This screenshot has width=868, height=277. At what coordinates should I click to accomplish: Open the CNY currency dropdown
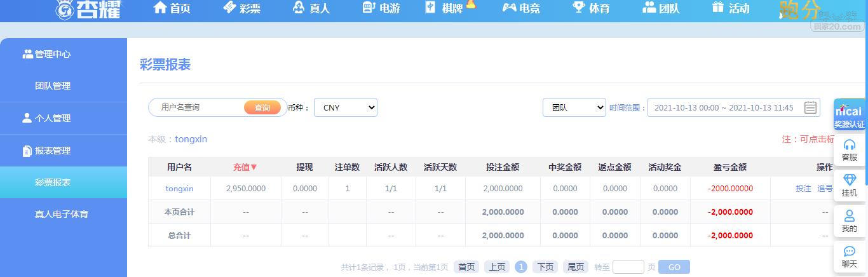346,107
